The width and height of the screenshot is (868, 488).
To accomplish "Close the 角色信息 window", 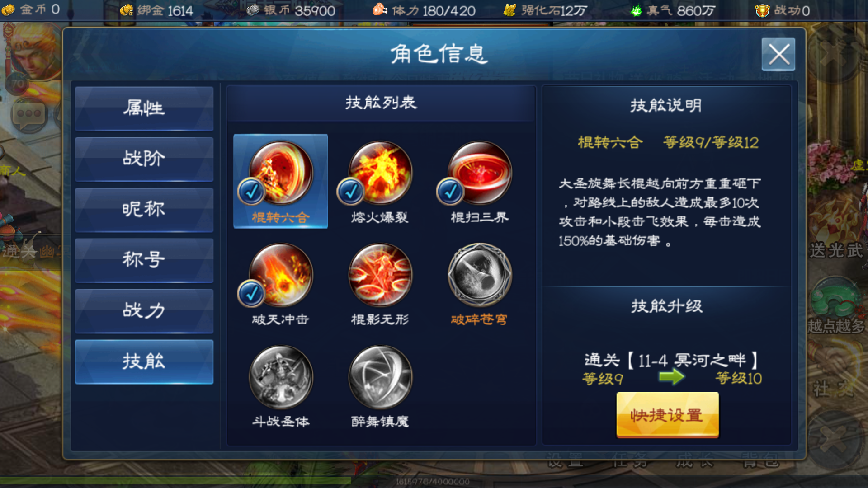I will (778, 54).
